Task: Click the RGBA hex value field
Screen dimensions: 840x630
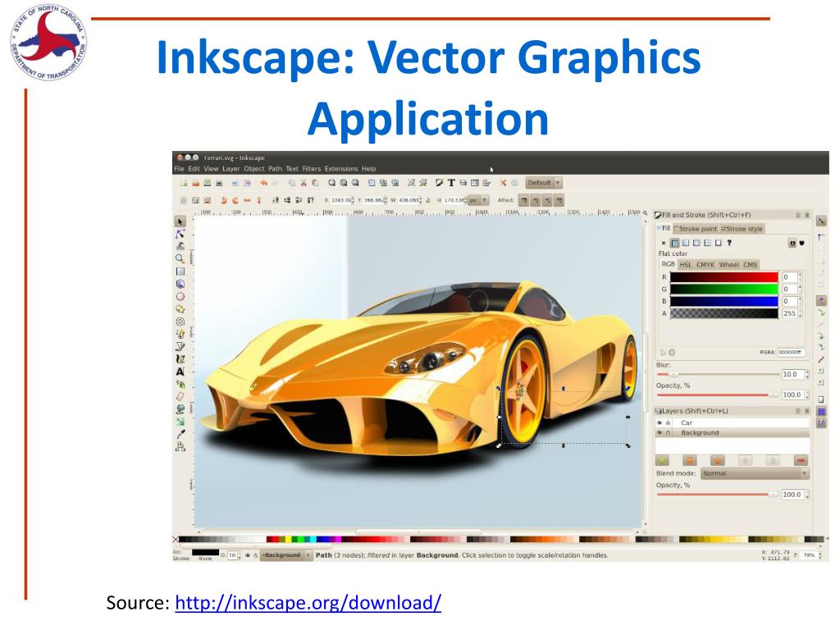Action: click(x=792, y=352)
